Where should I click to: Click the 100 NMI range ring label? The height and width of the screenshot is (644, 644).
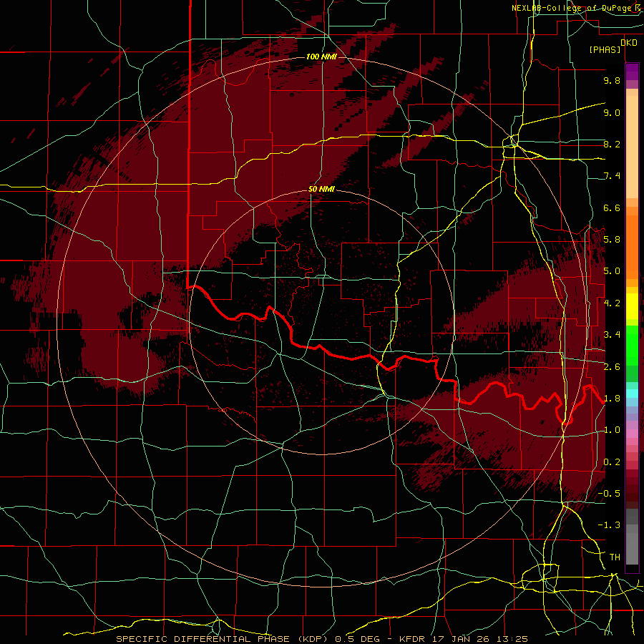[x=321, y=57]
